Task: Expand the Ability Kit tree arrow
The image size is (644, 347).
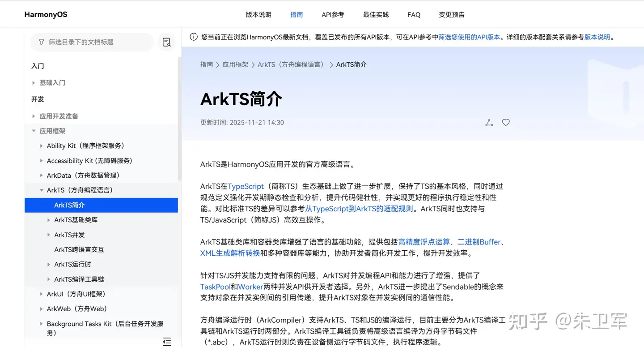Action: (x=41, y=146)
